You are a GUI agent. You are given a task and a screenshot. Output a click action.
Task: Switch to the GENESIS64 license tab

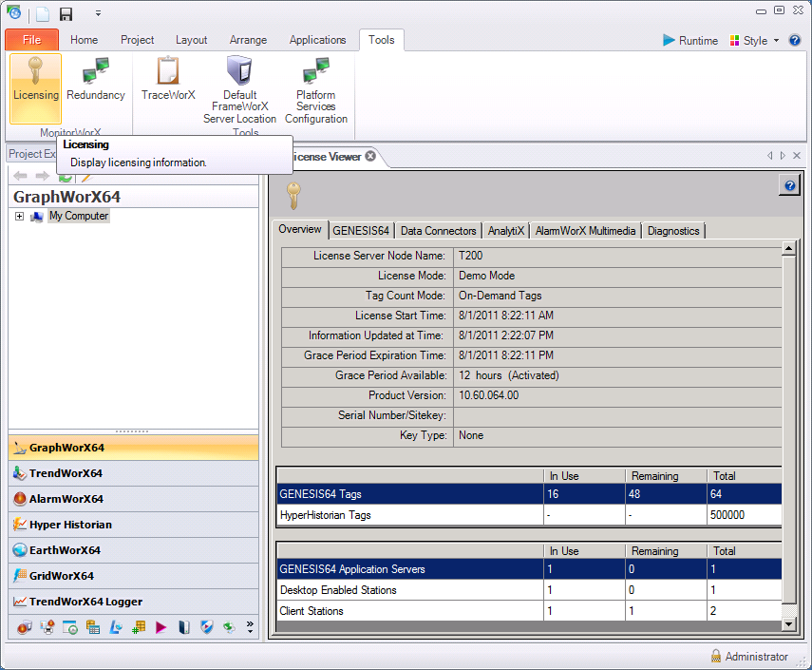tap(361, 231)
